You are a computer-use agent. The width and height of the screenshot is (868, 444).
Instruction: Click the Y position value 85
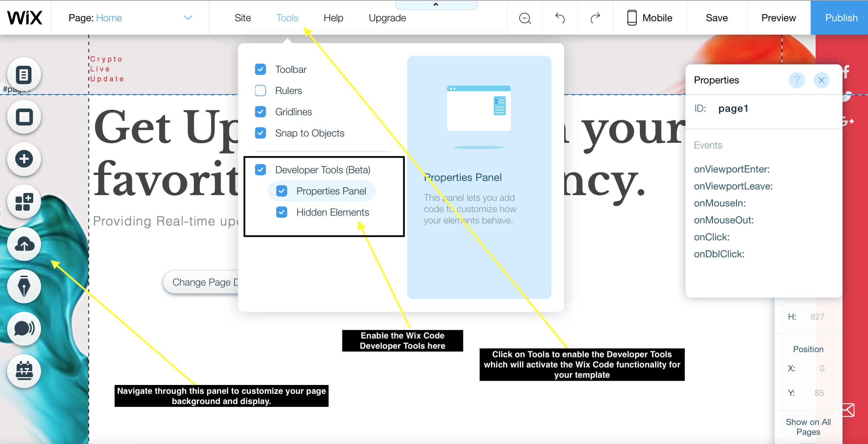click(x=819, y=393)
